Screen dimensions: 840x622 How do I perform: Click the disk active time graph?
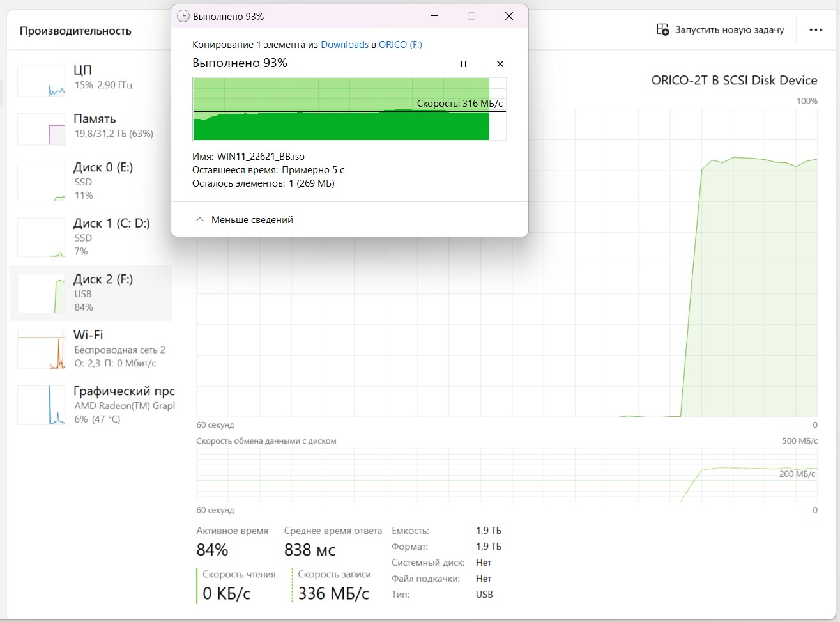(507, 263)
